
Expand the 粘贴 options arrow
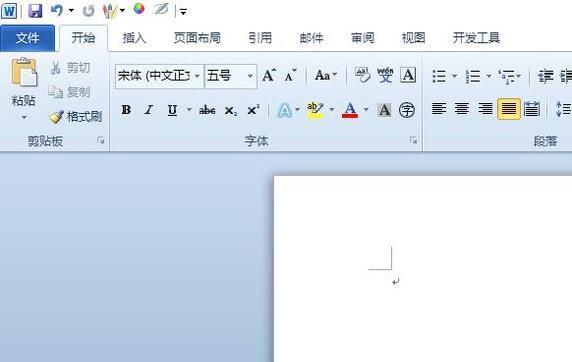(x=24, y=118)
